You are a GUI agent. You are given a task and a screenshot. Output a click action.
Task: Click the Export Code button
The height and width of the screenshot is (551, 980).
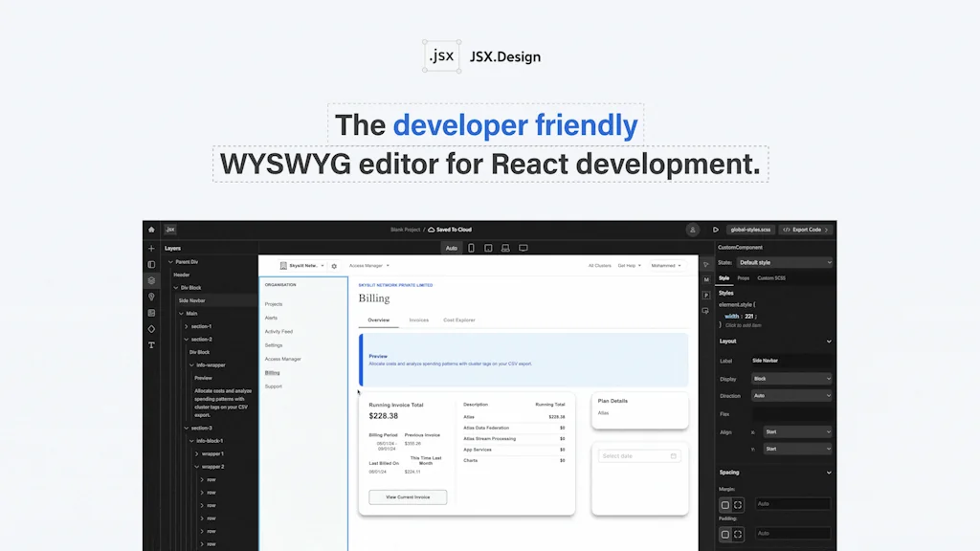click(x=804, y=230)
